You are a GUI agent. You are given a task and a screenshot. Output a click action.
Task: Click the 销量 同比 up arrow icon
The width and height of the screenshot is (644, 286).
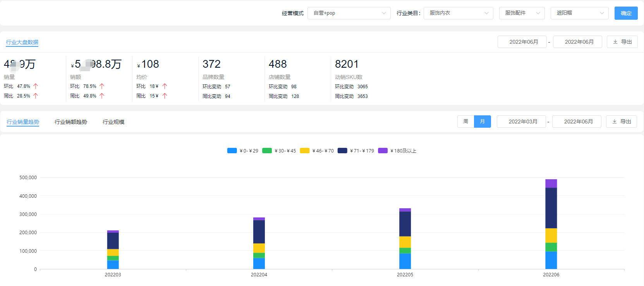click(x=36, y=96)
